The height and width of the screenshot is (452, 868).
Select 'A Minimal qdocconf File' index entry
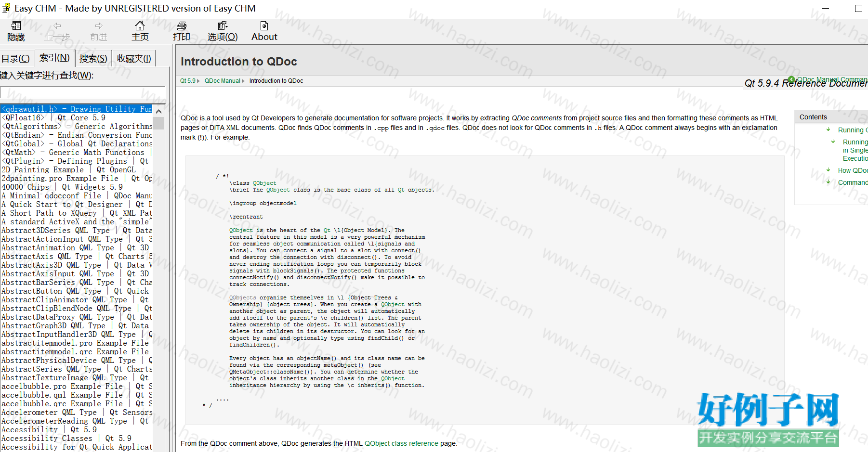(77, 196)
